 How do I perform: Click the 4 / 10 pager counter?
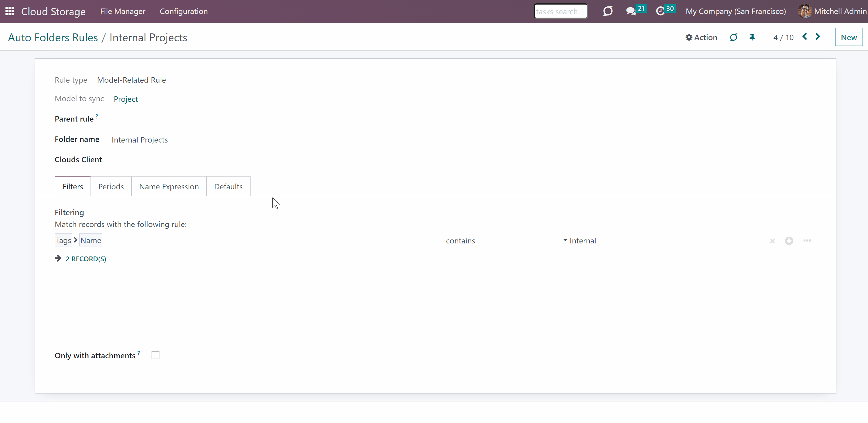click(x=784, y=37)
